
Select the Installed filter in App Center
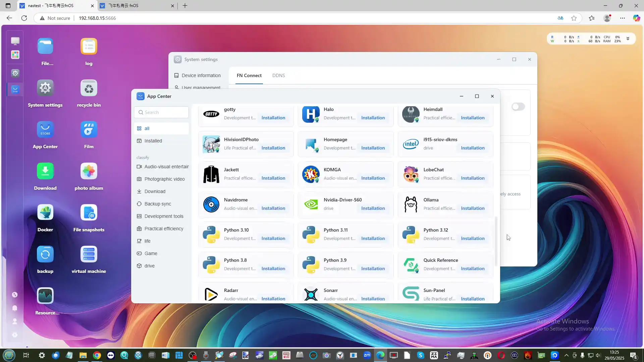[x=161, y=141]
